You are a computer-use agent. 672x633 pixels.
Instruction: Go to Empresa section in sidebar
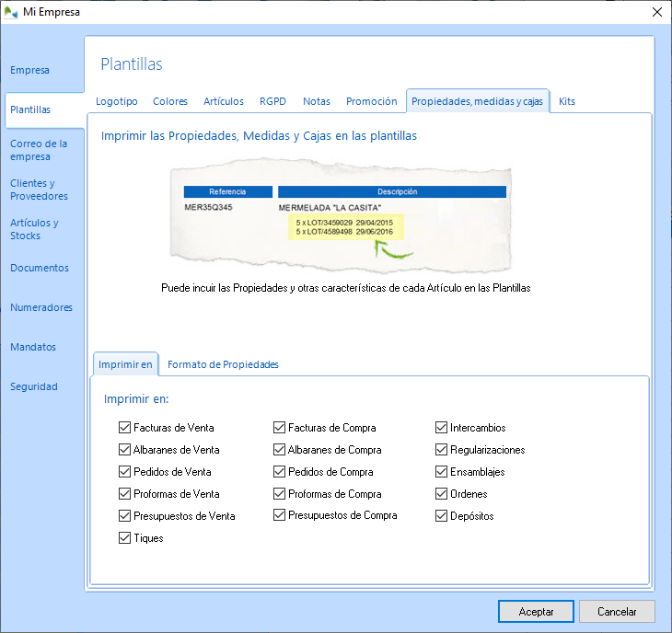(29, 70)
